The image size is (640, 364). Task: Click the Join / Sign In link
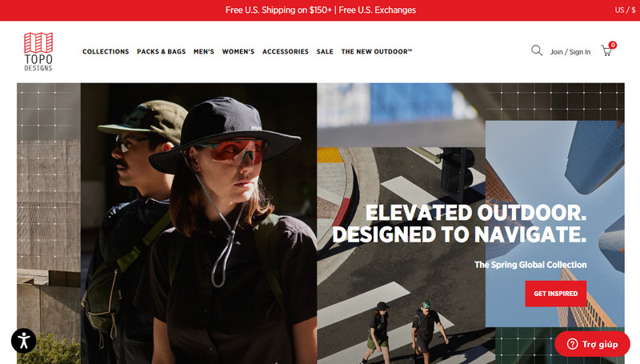click(x=570, y=52)
